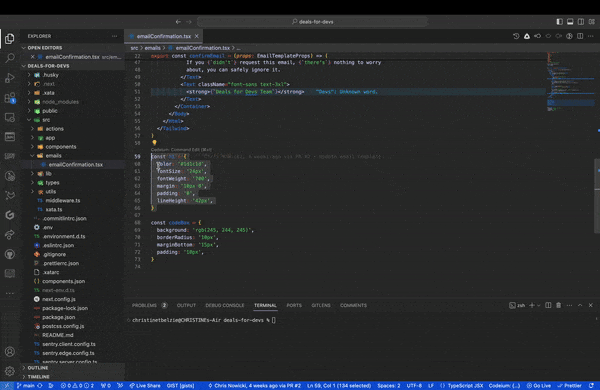Open Accounts menu in activity bar
600x390 pixels.
10,352
